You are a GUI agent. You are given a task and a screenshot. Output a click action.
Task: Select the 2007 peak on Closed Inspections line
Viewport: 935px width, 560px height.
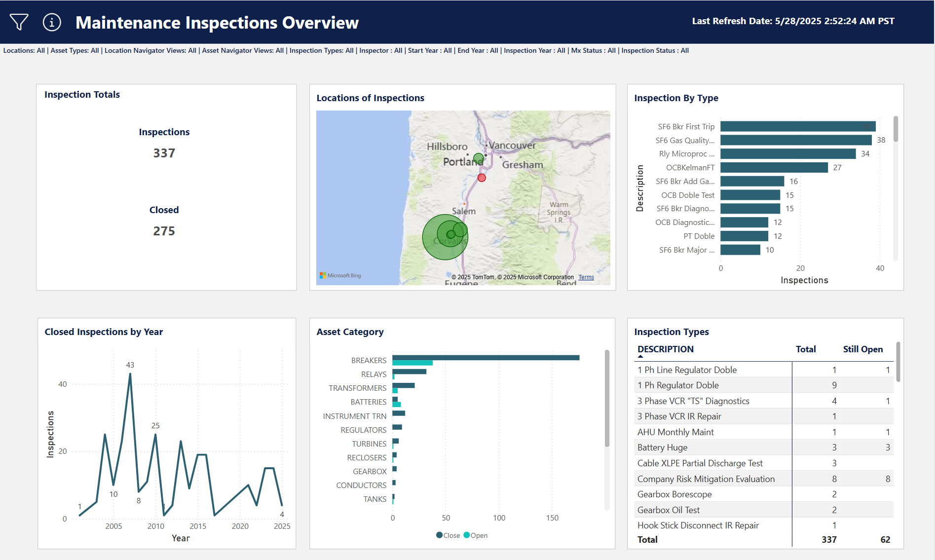tap(130, 373)
